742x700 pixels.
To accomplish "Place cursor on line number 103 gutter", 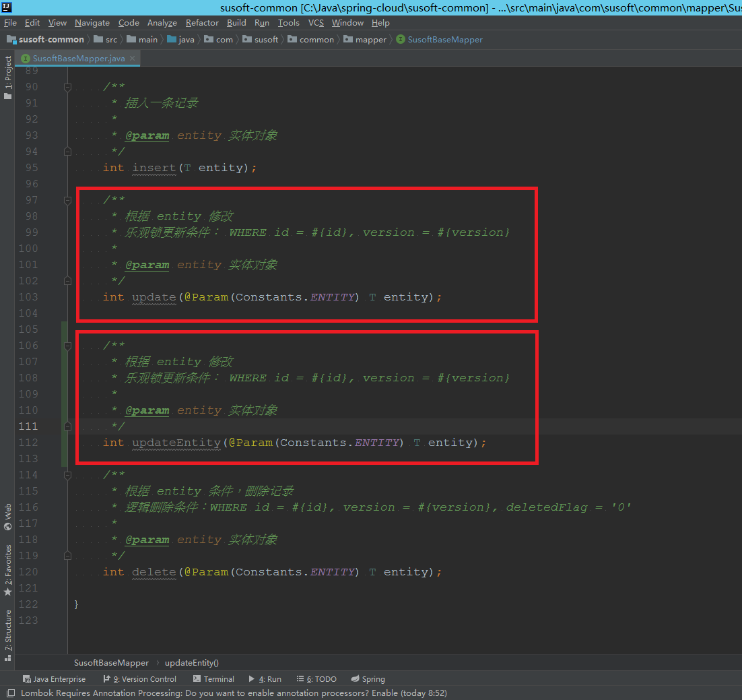I will click(28, 297).
